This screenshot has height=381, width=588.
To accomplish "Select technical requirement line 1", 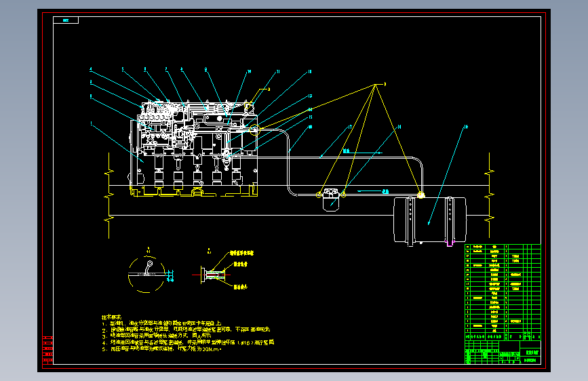I will pyautogui.click(x=161, y=323).
